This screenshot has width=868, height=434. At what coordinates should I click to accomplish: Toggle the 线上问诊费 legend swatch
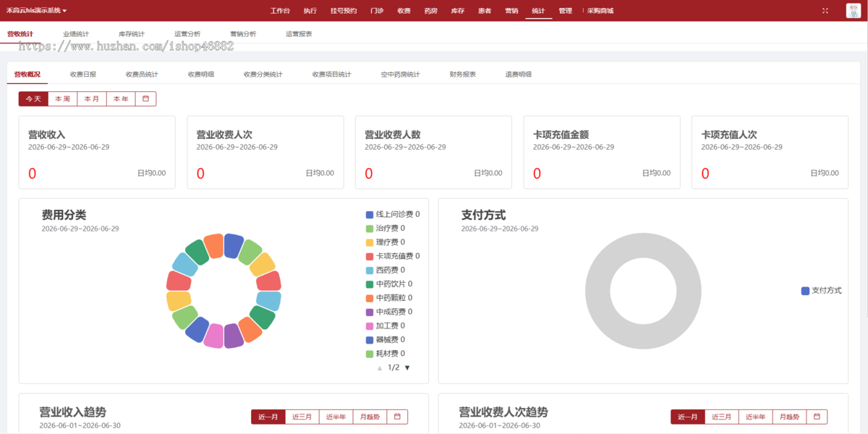tap(370, 215)
